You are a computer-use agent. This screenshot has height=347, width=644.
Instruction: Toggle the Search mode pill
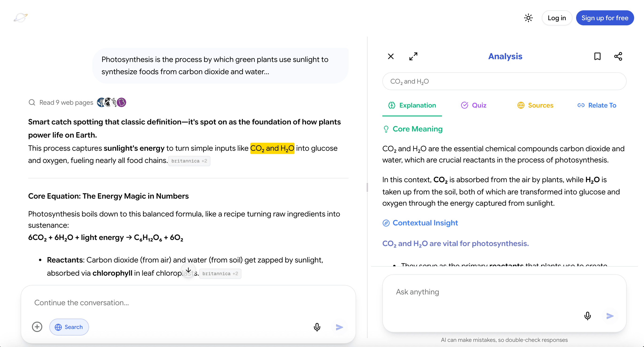click(69, 327)
